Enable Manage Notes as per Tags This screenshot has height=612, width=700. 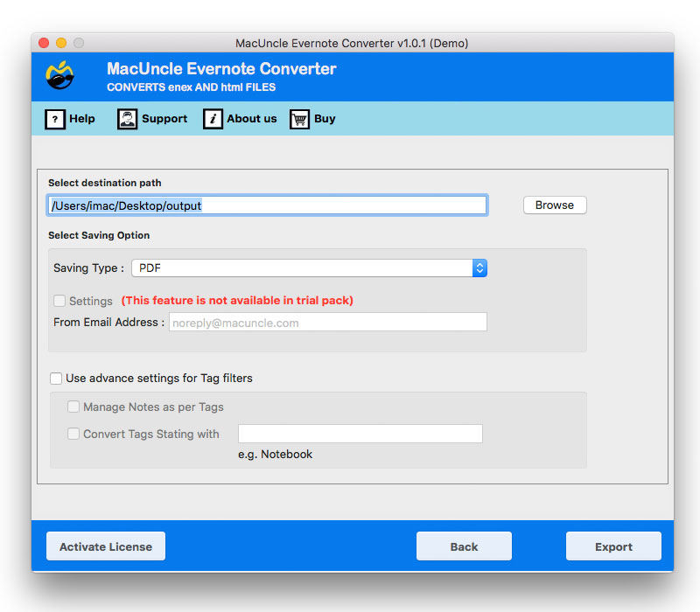point(73,406)
